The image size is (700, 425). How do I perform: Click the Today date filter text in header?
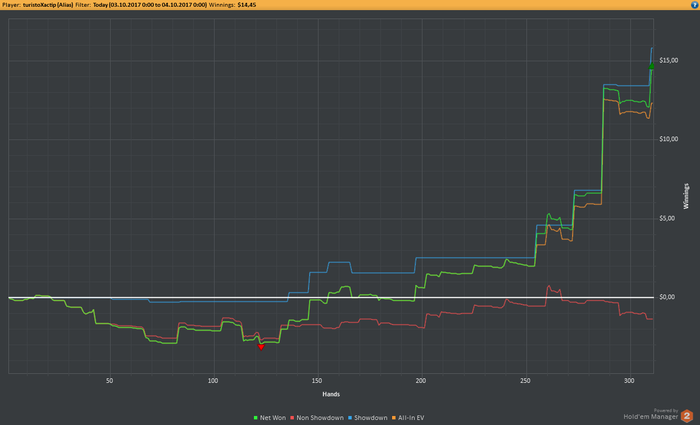[150, 5]
